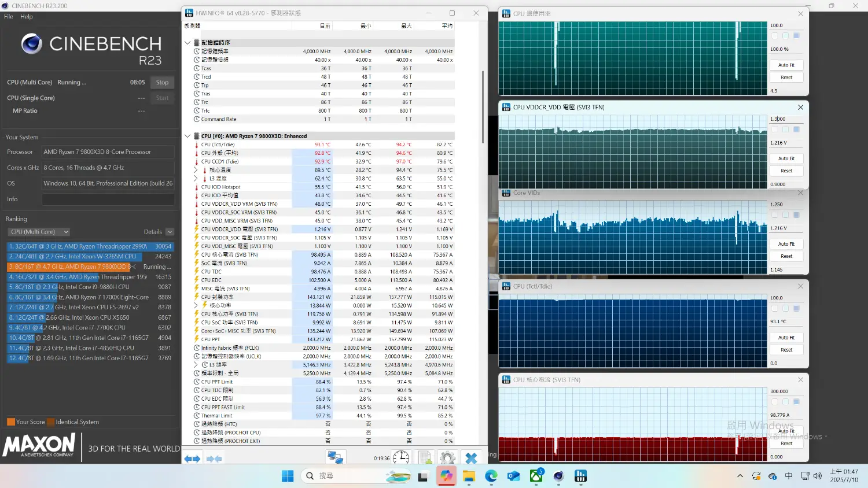Open Task View on the taskbar
The image size is (868, 488).
click(423, 476)
